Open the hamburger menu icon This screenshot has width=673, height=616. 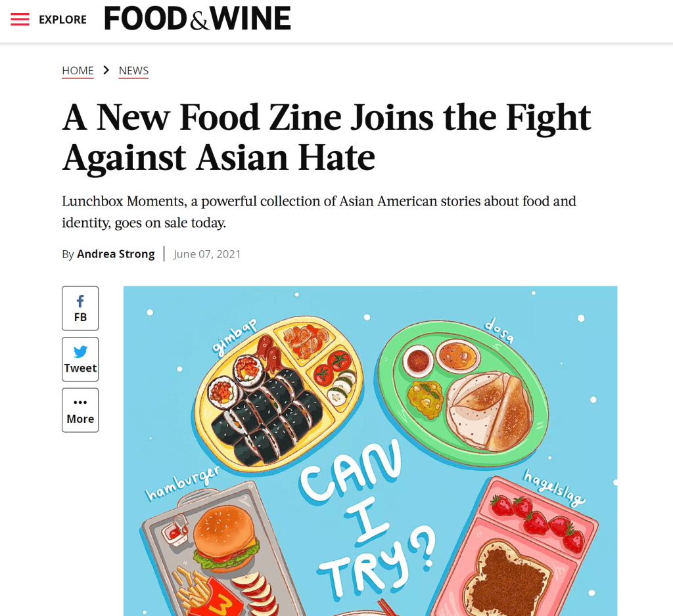(20, 19)
